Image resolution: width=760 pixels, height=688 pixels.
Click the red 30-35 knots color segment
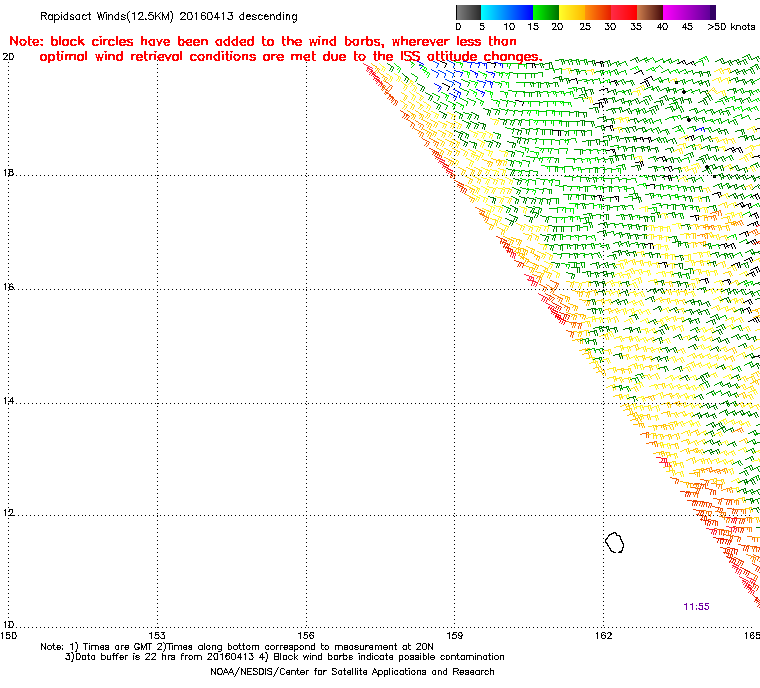click(624, 12)
